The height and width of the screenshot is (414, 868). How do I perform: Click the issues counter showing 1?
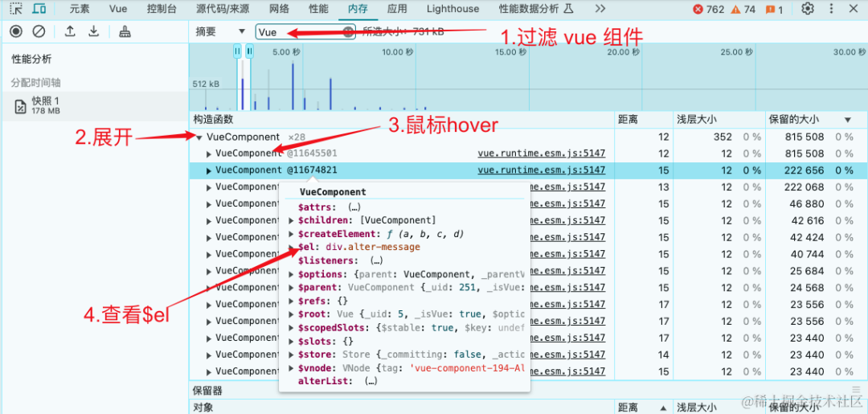click(x=774, y=10)
